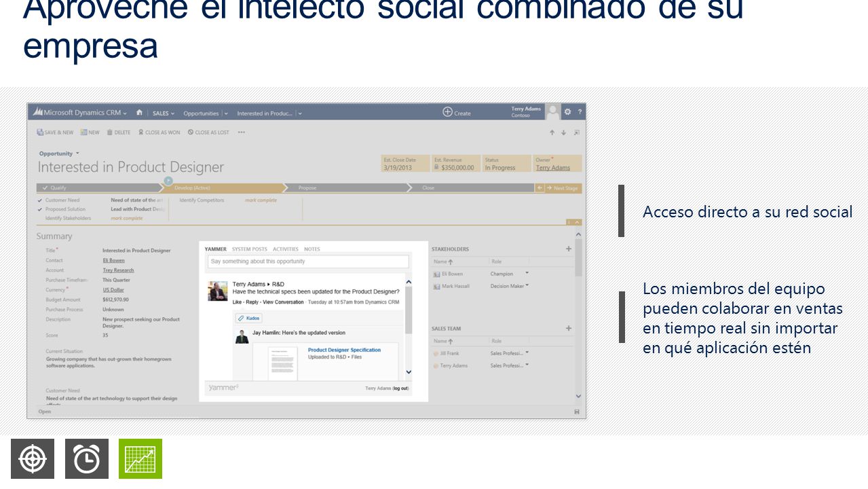Image resolution: width=868 pixels, height=489 pixels.
Task: Open the settings gear in CRM header
Action: (x=567, y=112)
